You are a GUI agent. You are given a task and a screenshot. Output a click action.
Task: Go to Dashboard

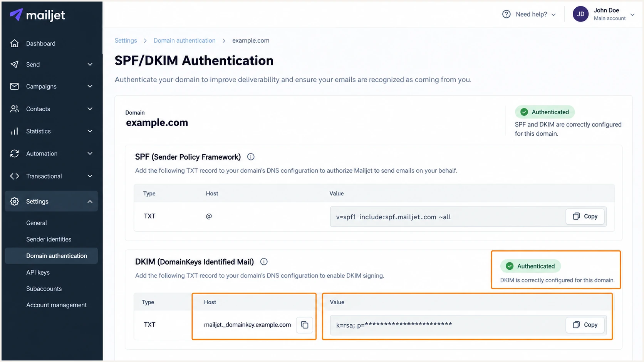tap(41, 43)
